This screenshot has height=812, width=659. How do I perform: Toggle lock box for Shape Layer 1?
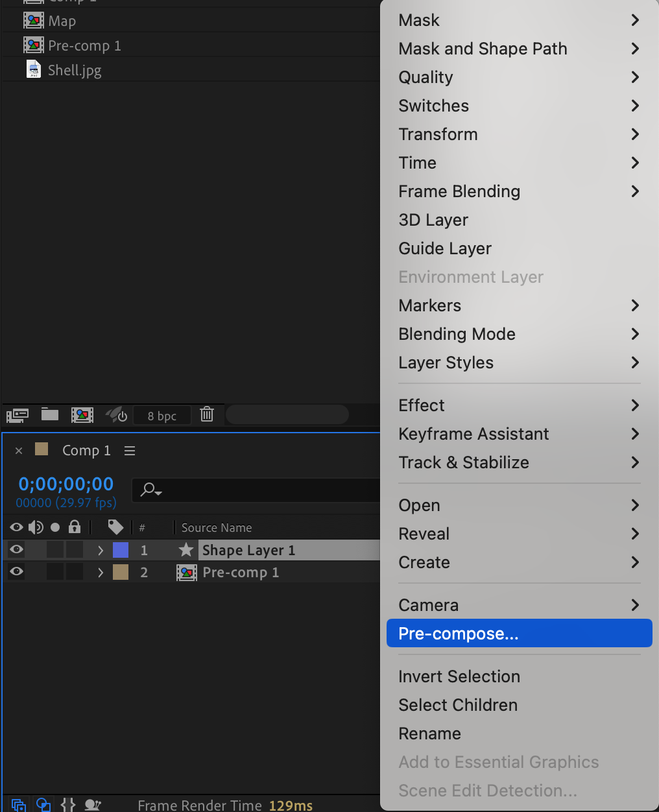75,550
